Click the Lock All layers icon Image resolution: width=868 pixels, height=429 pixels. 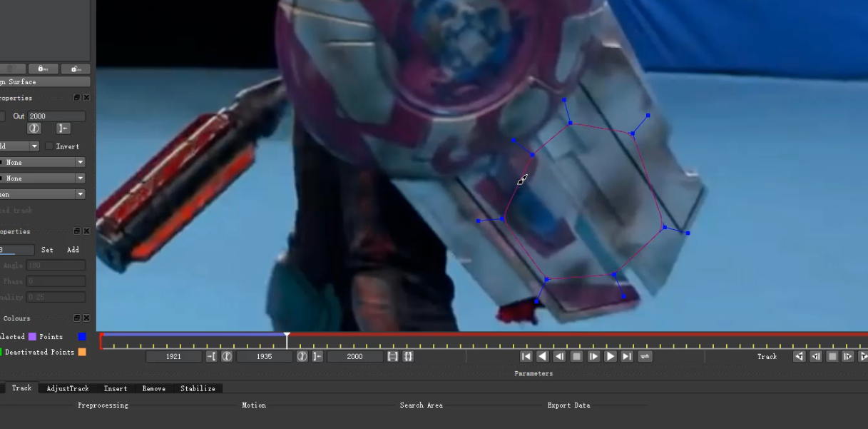[43, 69]
